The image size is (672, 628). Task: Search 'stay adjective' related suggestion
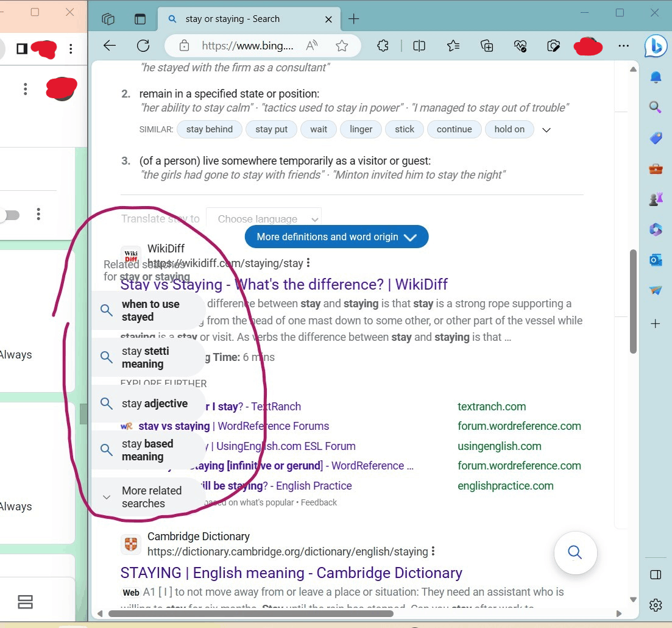point(148,403)
